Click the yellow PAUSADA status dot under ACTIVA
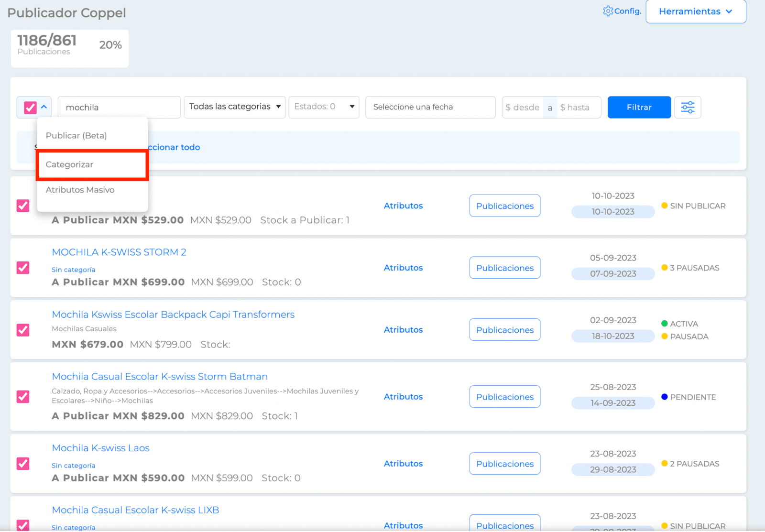Image resolution: width=765 pixels, height=532 pixels. point(664,336)
